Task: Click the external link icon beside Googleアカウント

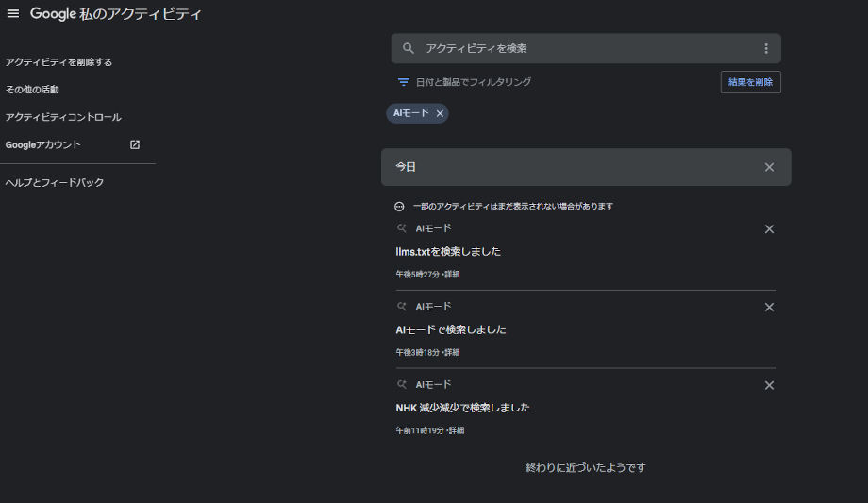Action: pos(135,144)
